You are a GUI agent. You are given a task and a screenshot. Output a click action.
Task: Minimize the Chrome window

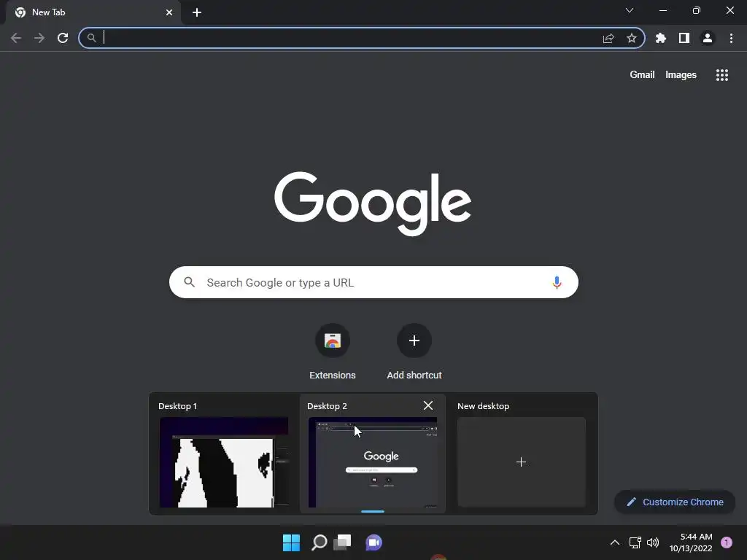point(663,10)
